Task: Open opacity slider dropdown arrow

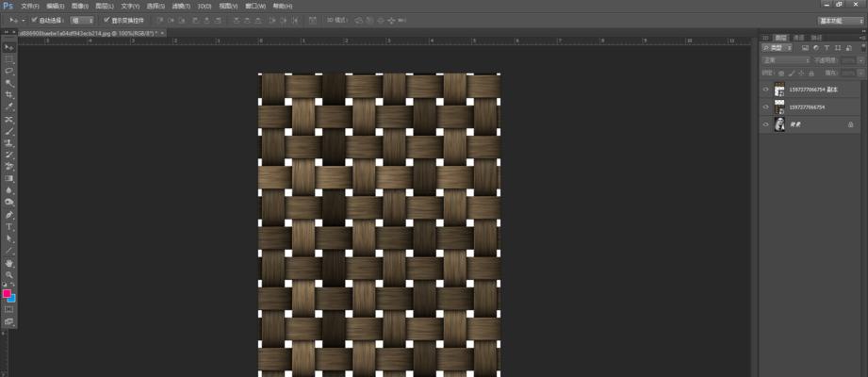Action: point(860,60)
